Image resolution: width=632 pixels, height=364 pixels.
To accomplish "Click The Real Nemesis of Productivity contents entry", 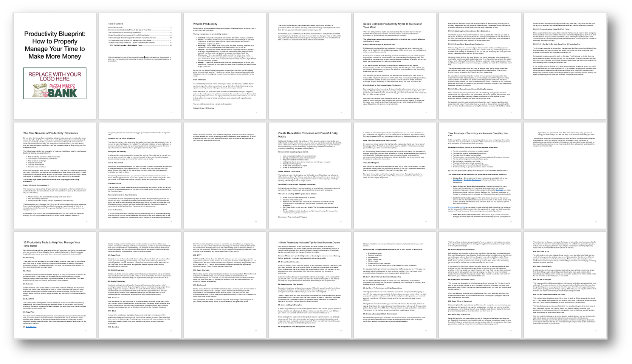I will click(140, 32).
